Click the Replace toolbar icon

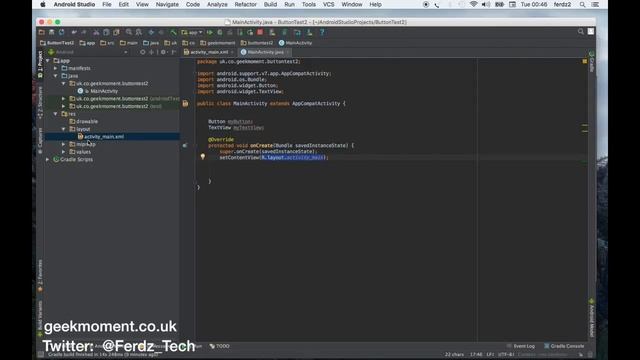click(x=139, y=32)
